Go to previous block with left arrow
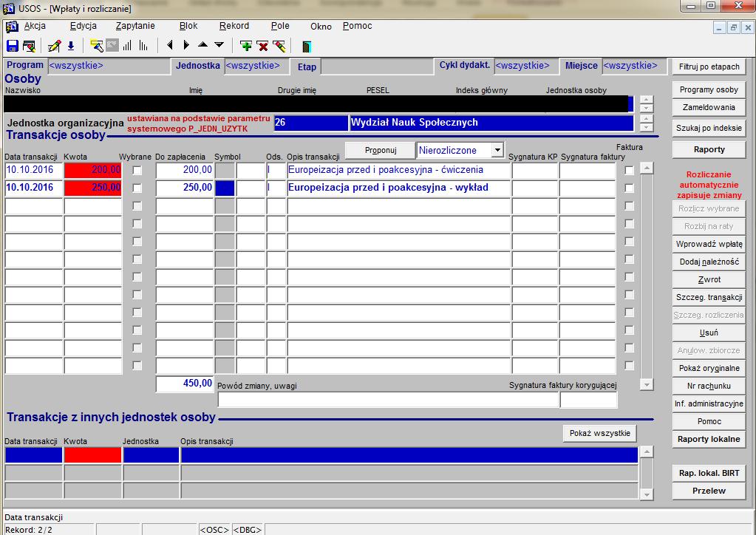The height and width of the screenshot is (535, 756). click(x=170, y=45)
